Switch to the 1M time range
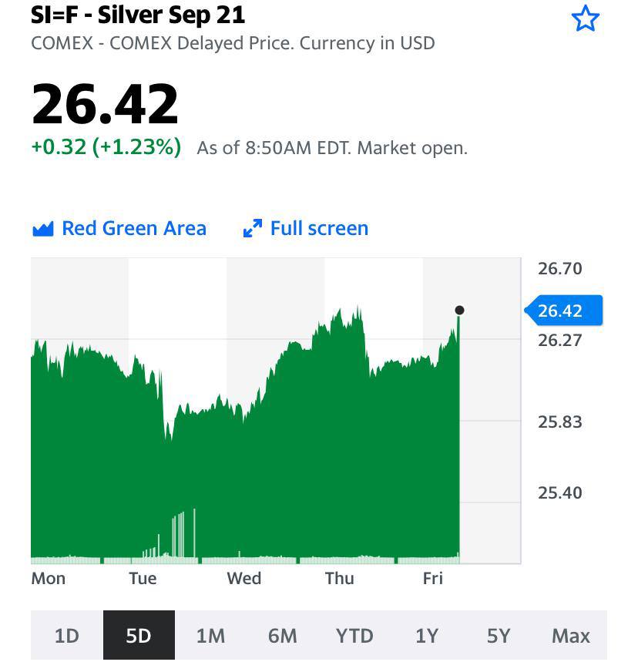The image size is (638, 672). (211, 635)
